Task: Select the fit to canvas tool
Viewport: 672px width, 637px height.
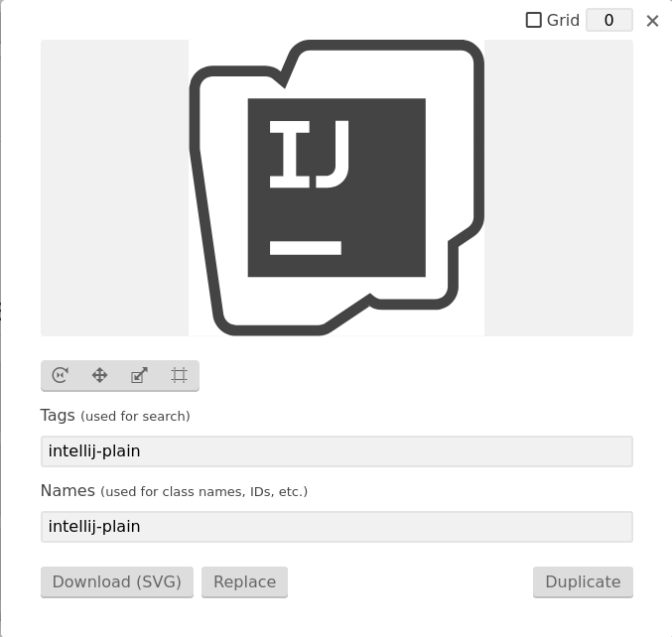Action: [179, 375]
